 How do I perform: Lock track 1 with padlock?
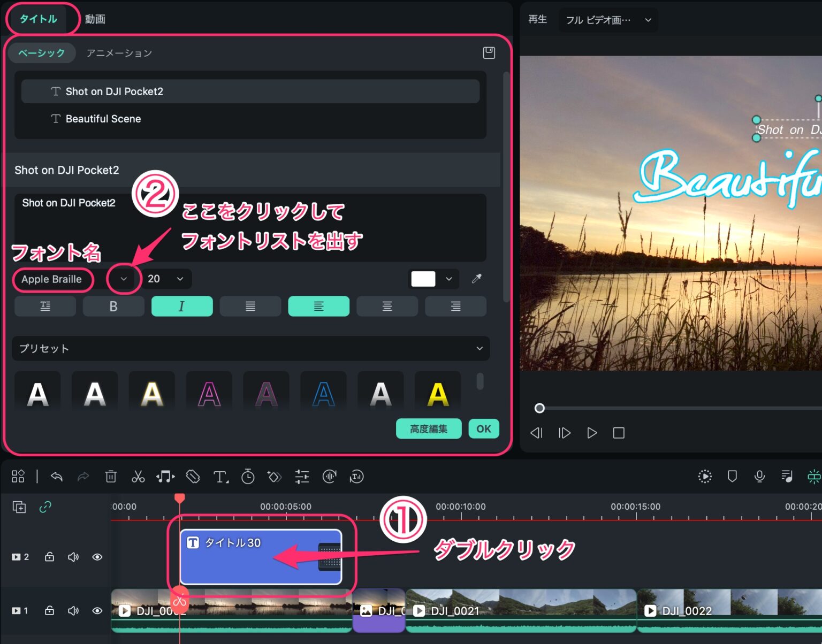click(x=49, y=610)
